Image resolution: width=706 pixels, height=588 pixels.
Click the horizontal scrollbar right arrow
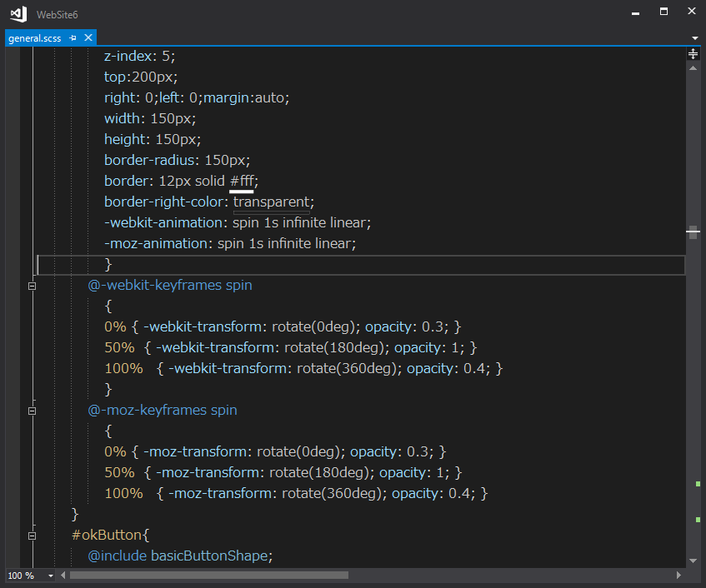pyautogui.click(x=679, y=576)
